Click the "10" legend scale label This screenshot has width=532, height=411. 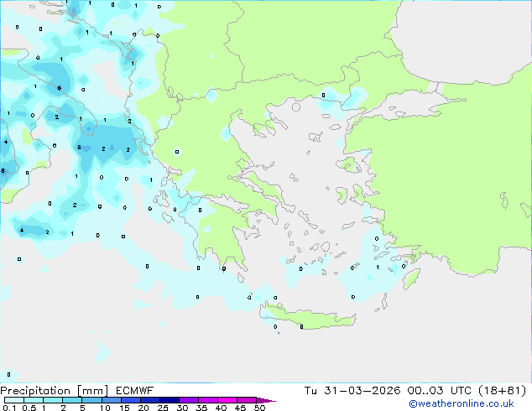coord(105,408)
